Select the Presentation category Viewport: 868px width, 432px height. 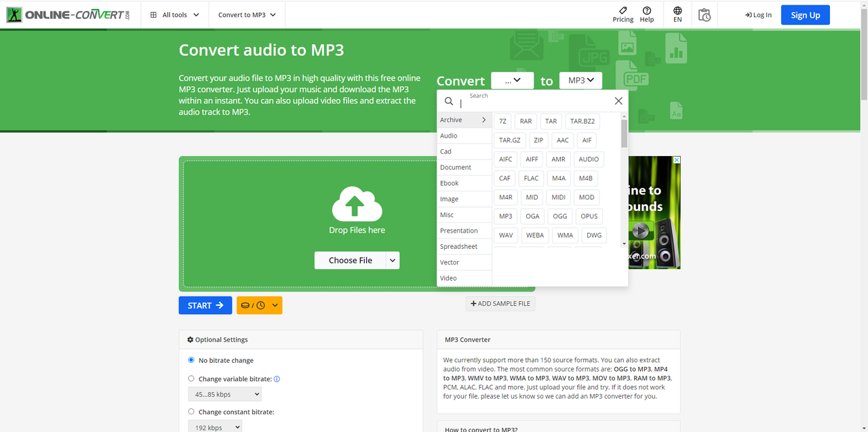coord(464,231)
